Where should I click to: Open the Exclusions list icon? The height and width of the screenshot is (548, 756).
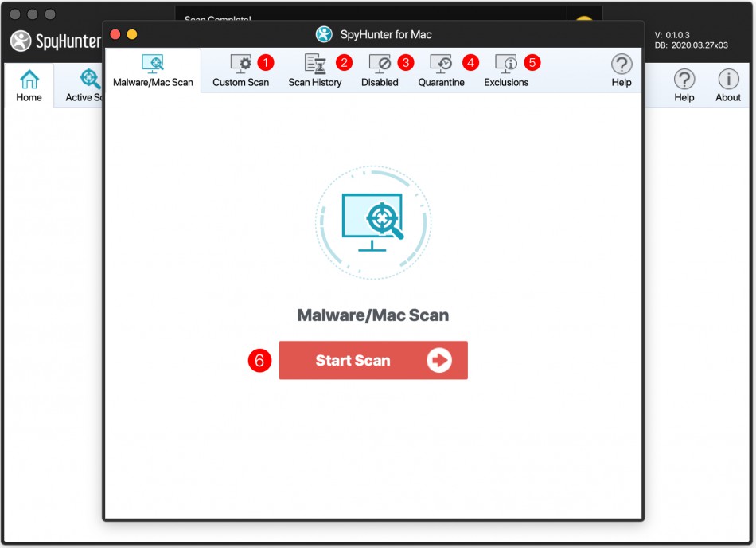tap(506, 64)
